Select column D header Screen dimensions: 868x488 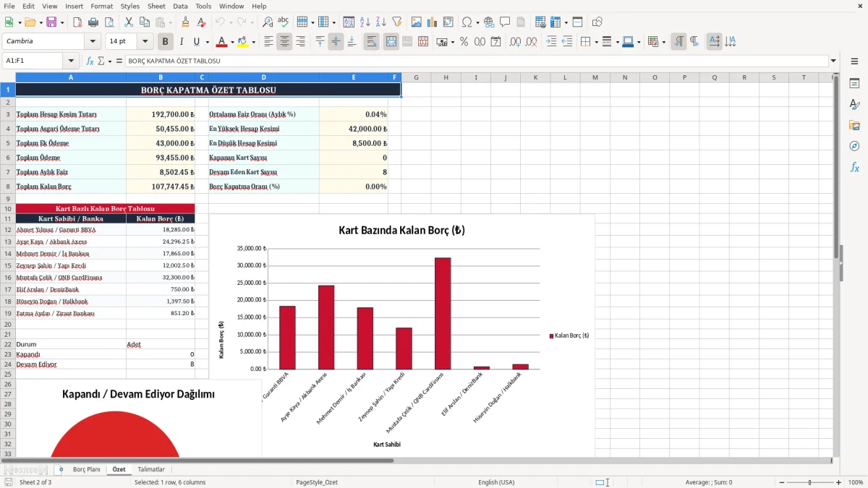click(x=263, y=77)
